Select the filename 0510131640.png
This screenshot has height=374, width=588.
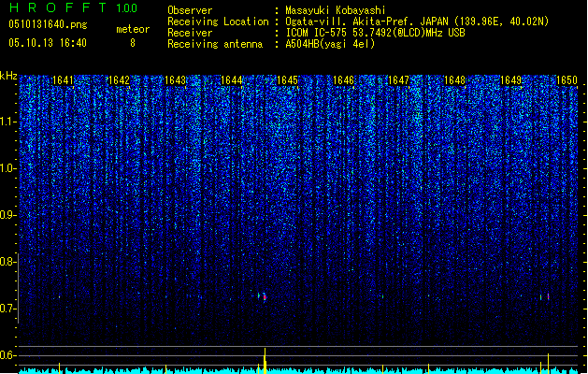[48, 24]
